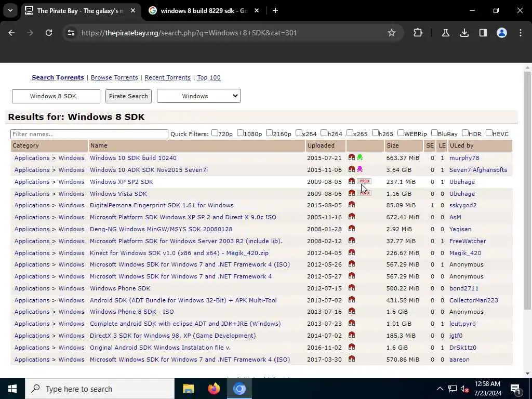Viewport: 532px width, 399px height.
Task: Click green skull VIP icon for murphy78 row
Action: (x=360, y=157)
